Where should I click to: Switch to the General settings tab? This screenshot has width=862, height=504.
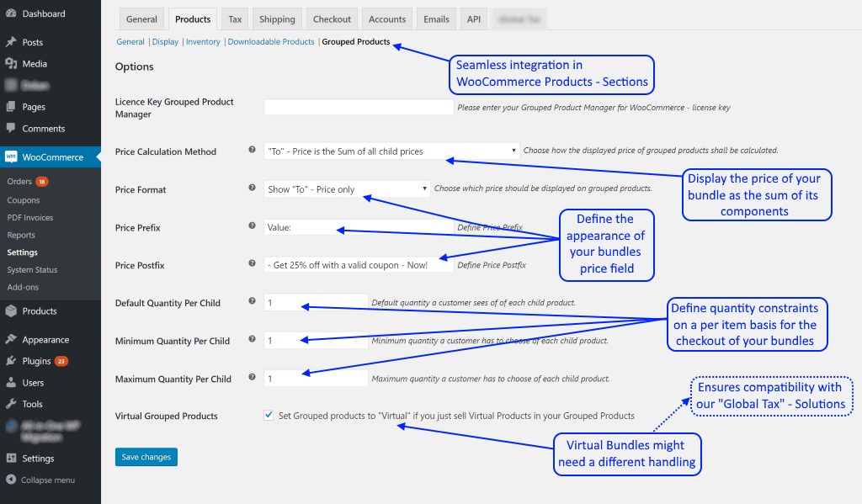coord(141,19)
